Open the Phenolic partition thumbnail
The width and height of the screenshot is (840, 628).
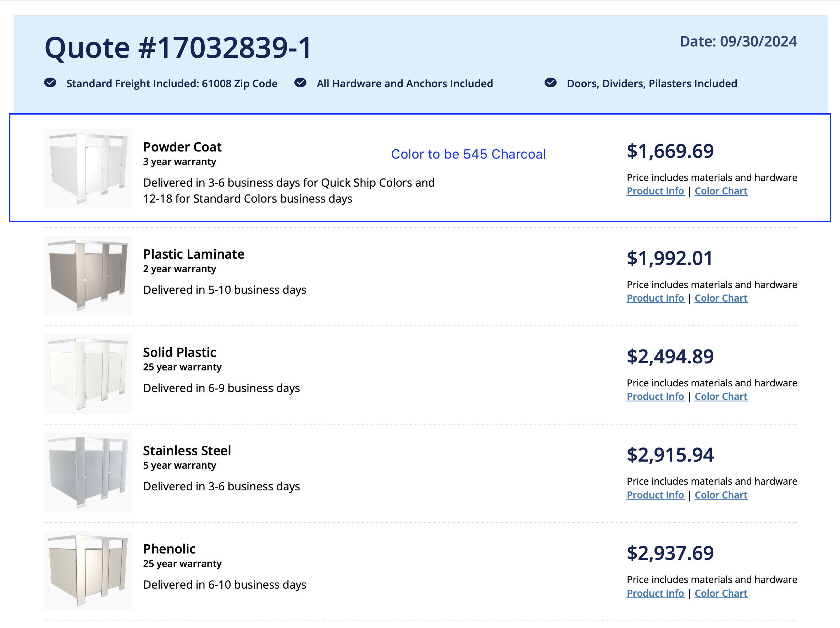pos(88,570)
